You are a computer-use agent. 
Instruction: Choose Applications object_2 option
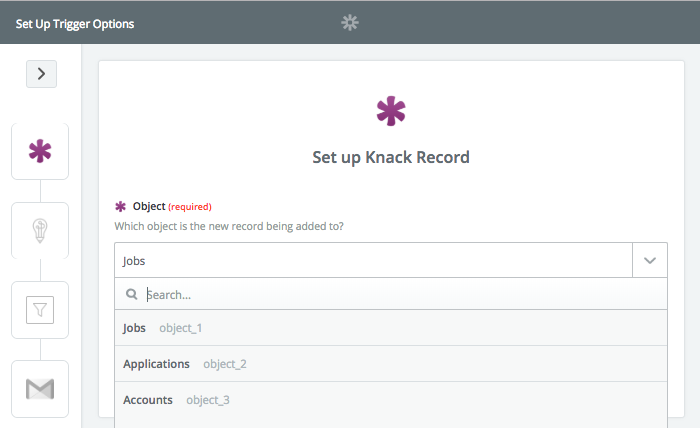point(391,364)
